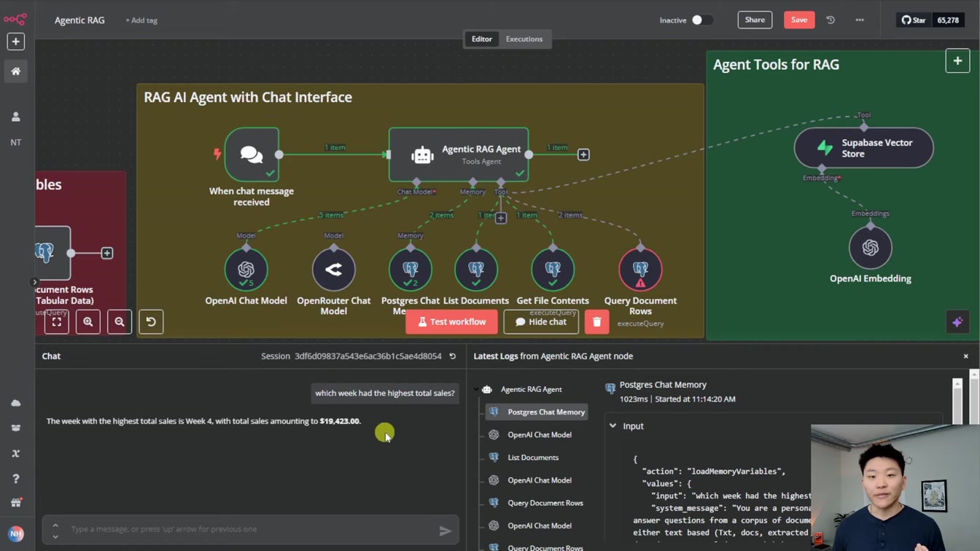Click plus after Agentic RAG Agent output
Viewport: 980px width, 551px height.
click(583, 155)
